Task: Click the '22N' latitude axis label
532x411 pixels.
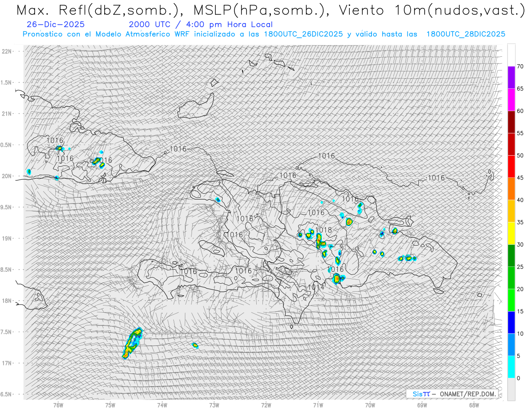Action: (x=7, y=51)
